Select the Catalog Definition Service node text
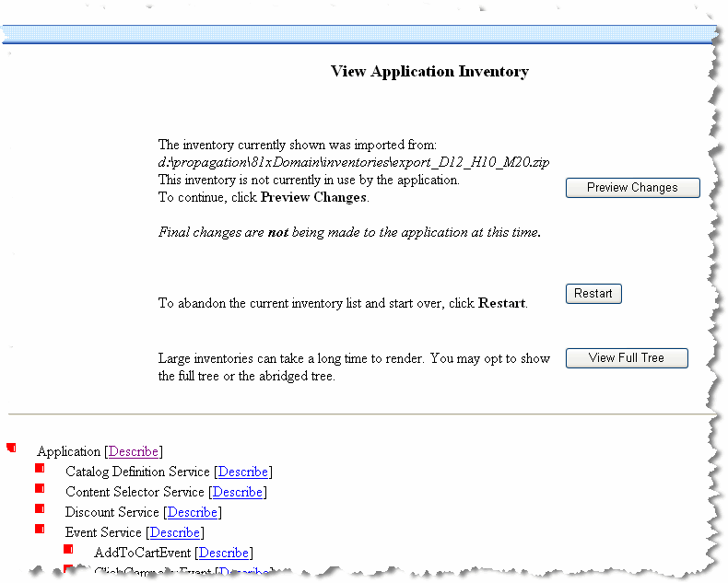The height and width of the screenshot is (583, 728). coord(137,472)
